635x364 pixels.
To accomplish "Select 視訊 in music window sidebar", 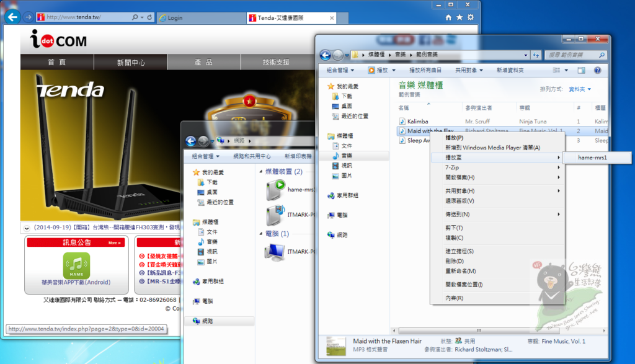I will (342, 166).
